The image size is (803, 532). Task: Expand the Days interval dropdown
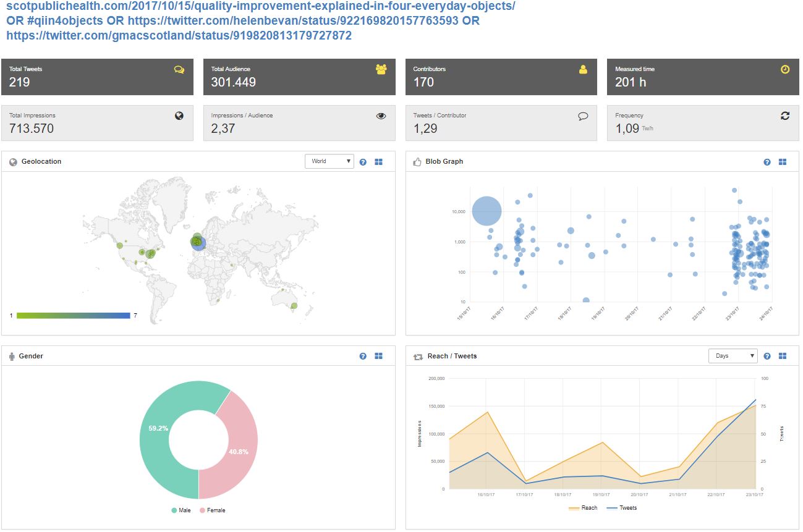click(733, 356)
